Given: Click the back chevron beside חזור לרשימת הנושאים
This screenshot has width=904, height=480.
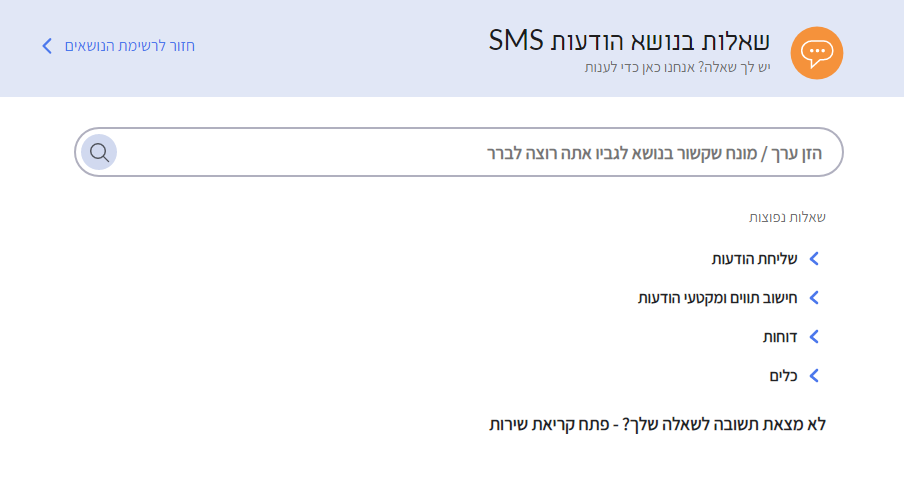Looking at the screenshot, I should [x=47, y=46].
